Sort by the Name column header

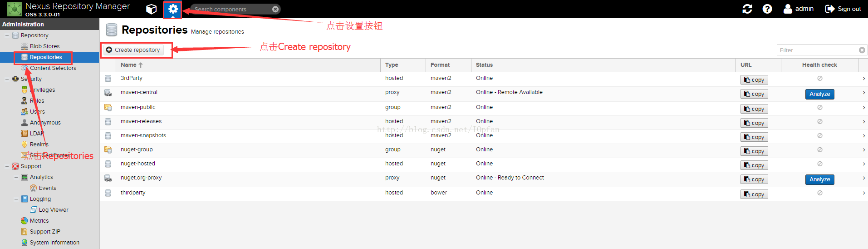(x=248, y=65)
